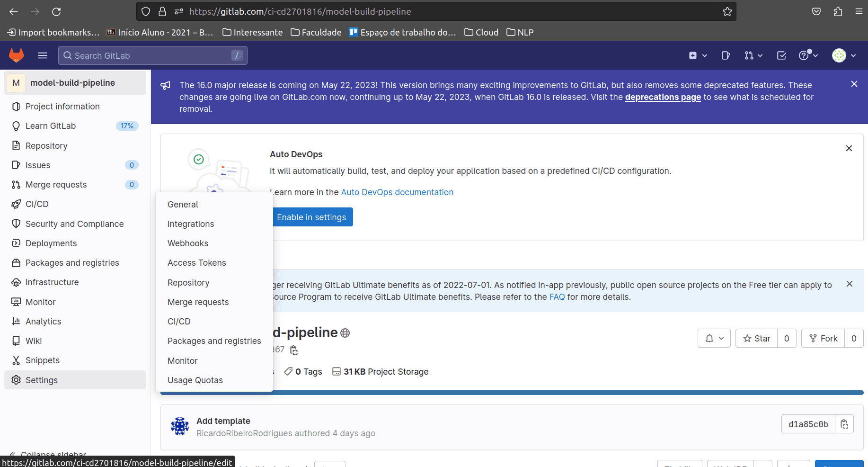Image resolution: width=868 pixels, height=467 pixels.
Task: Focus the Search GitLab field
Action: point(153,55)
